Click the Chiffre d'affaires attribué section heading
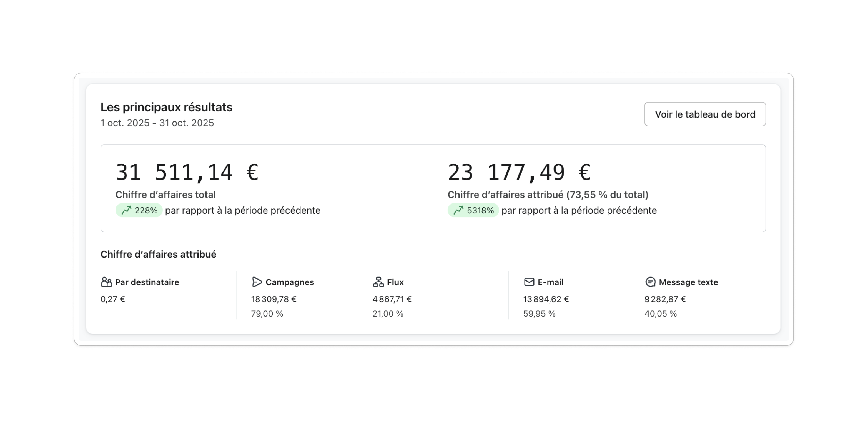868x421 pixels. [158, 254]
